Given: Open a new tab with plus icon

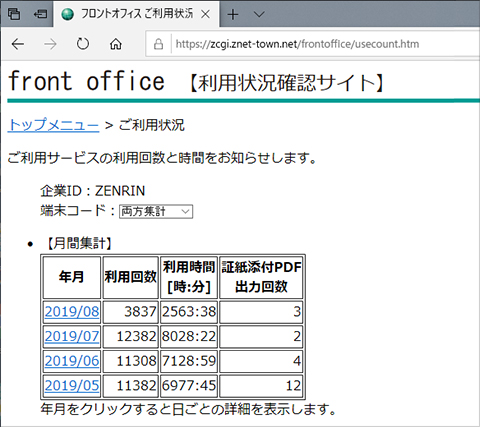Looking at the screenshot, I should pyautogui.click(x=233, y=14).
